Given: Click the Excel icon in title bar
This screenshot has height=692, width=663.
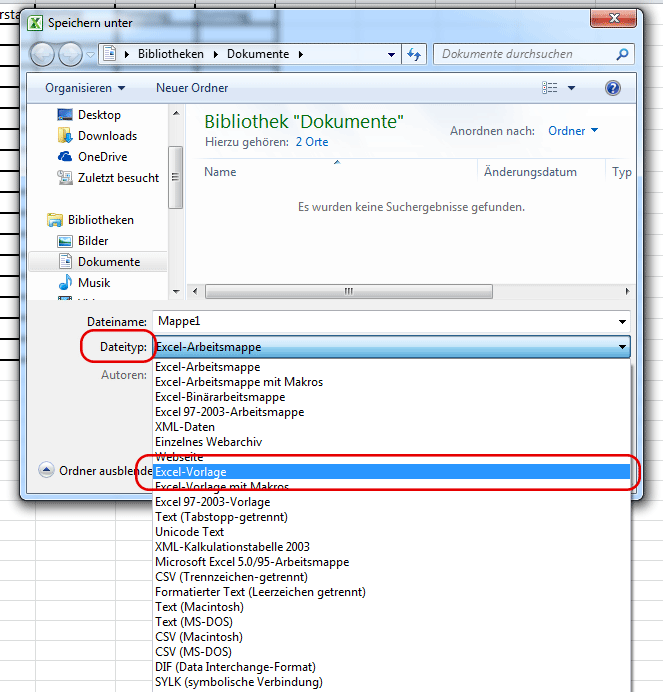Looking at the screenshot, I should (x=35, y=23).
